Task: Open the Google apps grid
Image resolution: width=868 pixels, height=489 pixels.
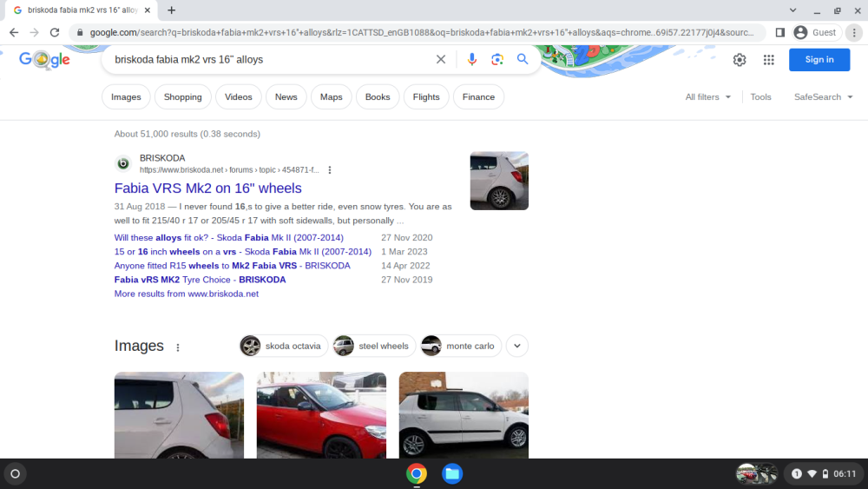Action: click(769, 60)
